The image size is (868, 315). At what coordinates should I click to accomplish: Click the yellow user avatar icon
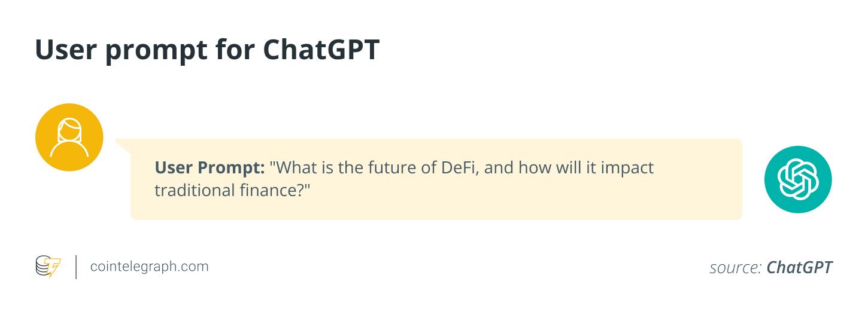pos(69,137)
